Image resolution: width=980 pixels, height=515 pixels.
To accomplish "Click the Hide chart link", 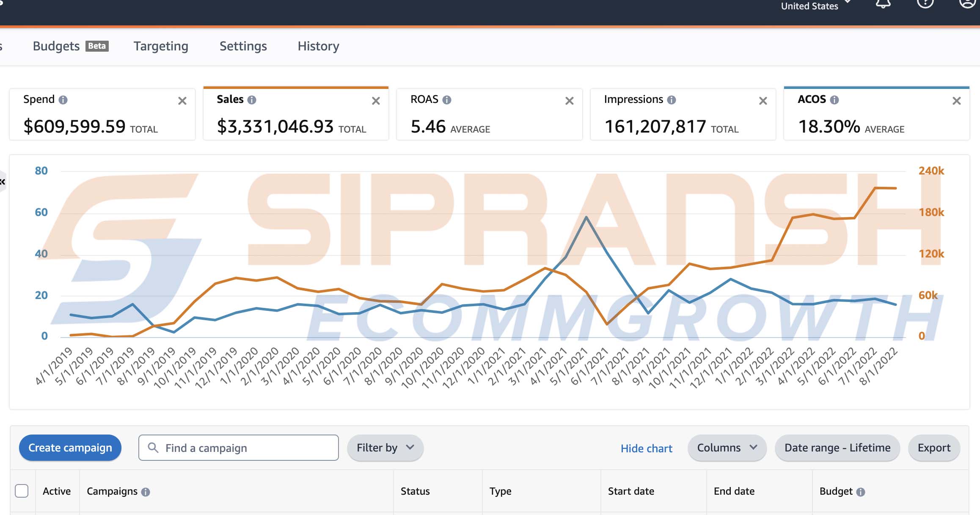I will click(x=646, y=449).
